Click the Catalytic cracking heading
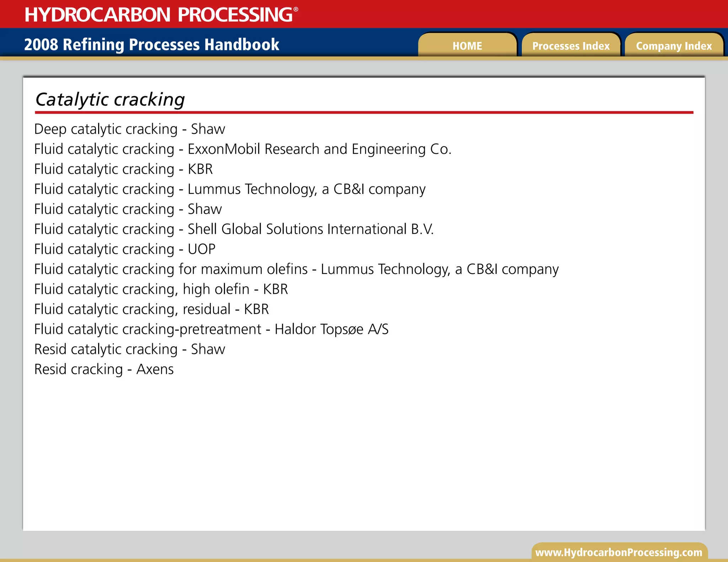This screenshot has height=562, width=728. tap(110, 99)
